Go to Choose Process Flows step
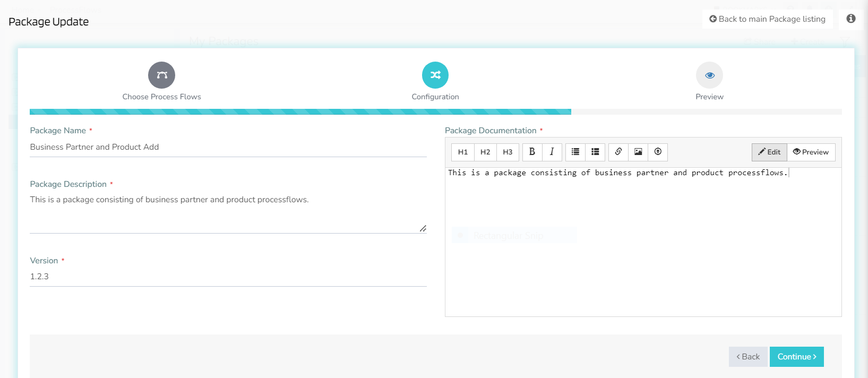This screenshot has width=868, height=378. (162, 75)
